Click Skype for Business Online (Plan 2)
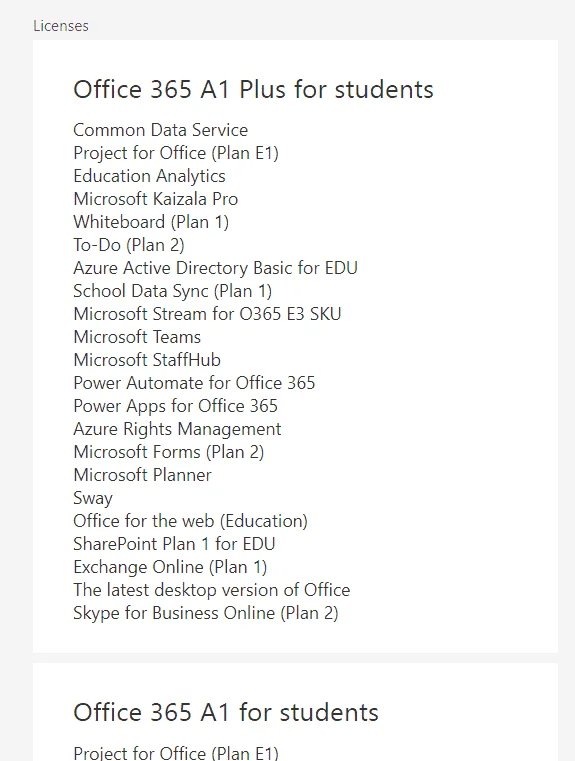The image size is (575, 761). [x=206, y=613]
